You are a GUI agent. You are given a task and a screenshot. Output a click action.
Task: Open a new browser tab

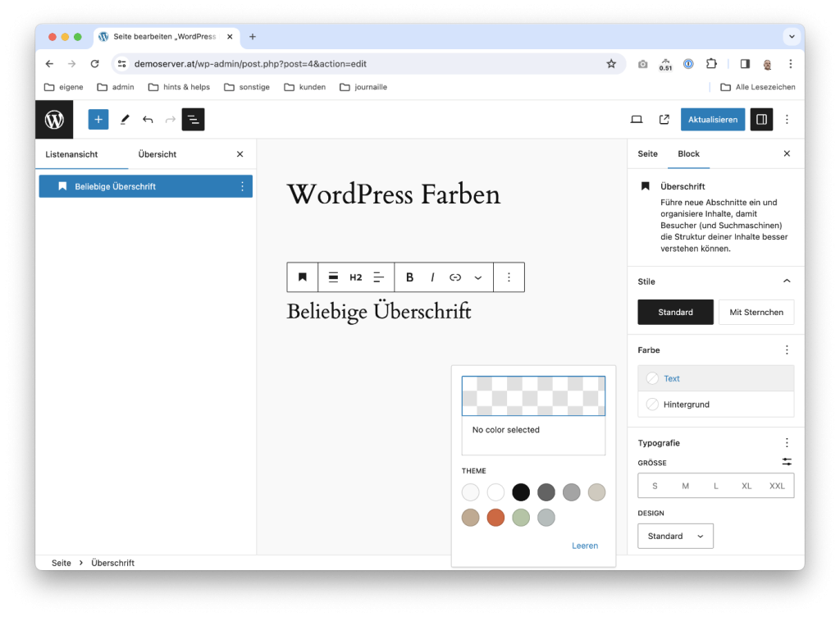coord(253,36)
